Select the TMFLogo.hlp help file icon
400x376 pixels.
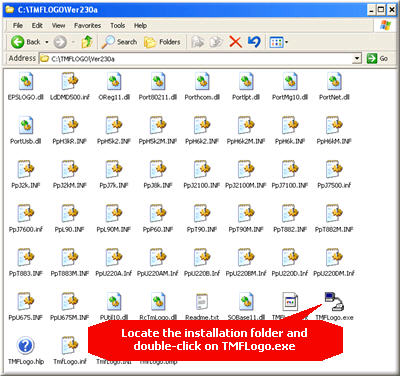(26, 345)
